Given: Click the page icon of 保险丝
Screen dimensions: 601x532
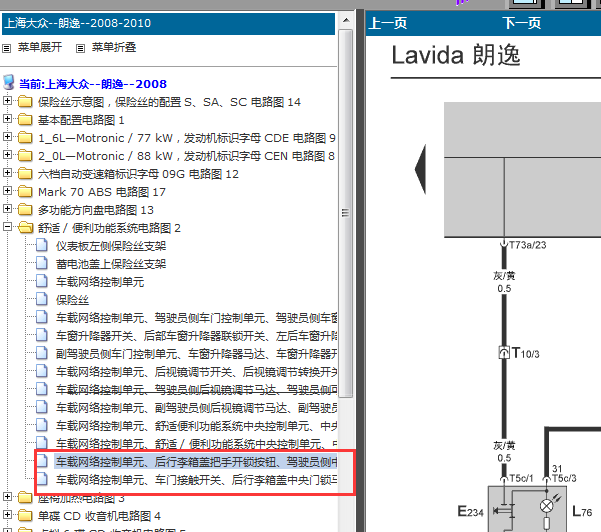Looking at the screenshot, I should [x=42, y=299].
